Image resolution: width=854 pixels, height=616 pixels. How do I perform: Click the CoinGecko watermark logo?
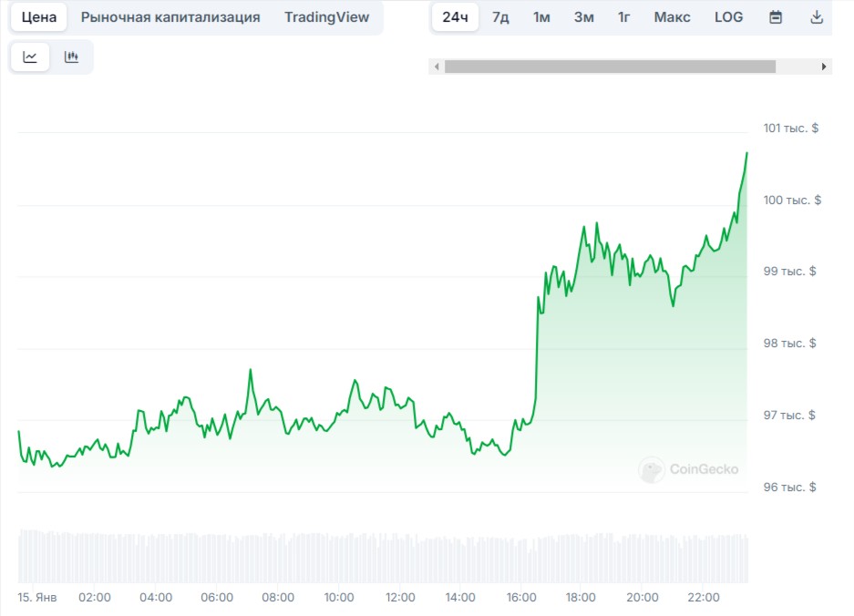(688, 469)
